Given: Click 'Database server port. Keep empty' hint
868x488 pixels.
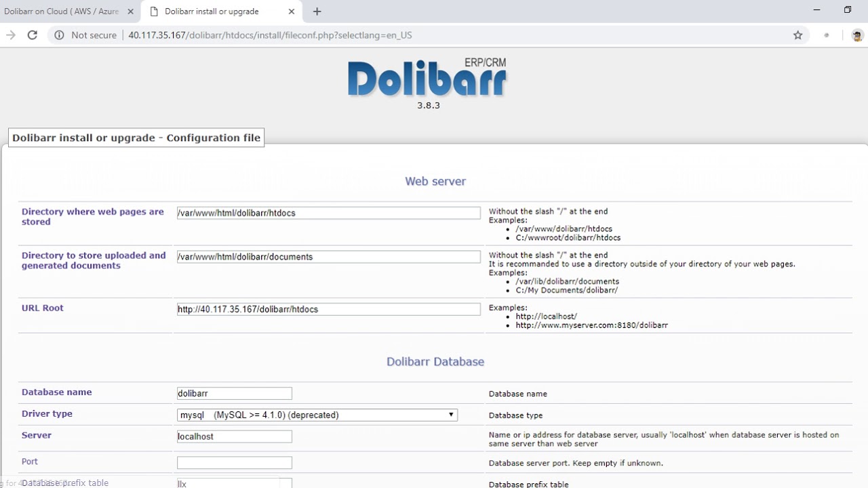Looking at the screenshot, I should click(x=576, y=463).
